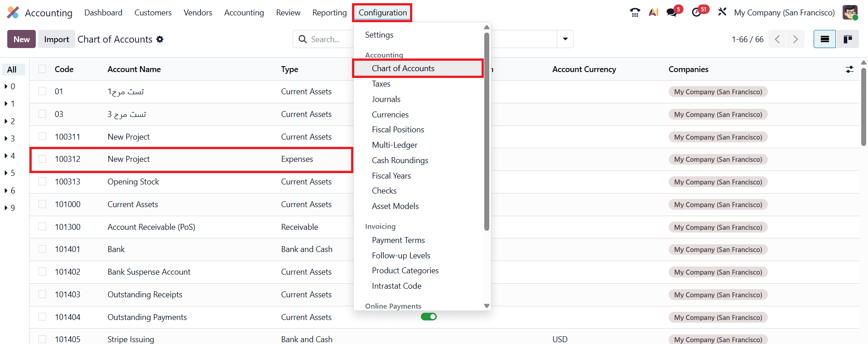Image resolution: width=868 pixels, height=344 pixels.
Task: Expand the search filters dropdown arrow
Action: coord(564,39)
